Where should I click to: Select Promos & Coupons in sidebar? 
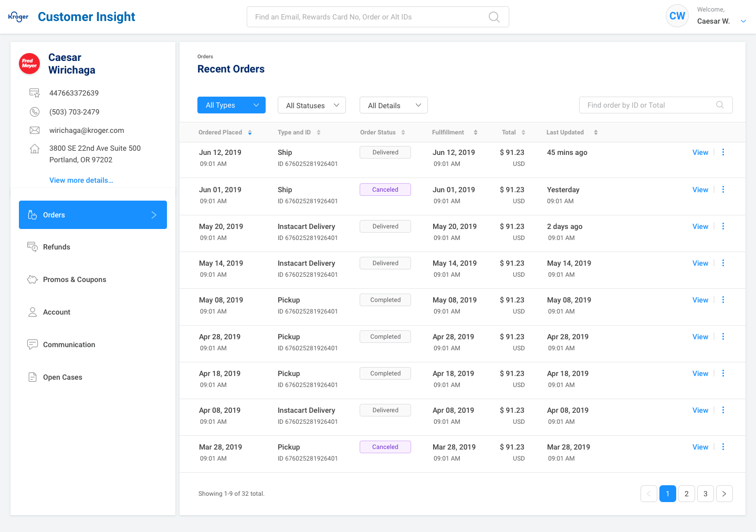coord(74,279)
